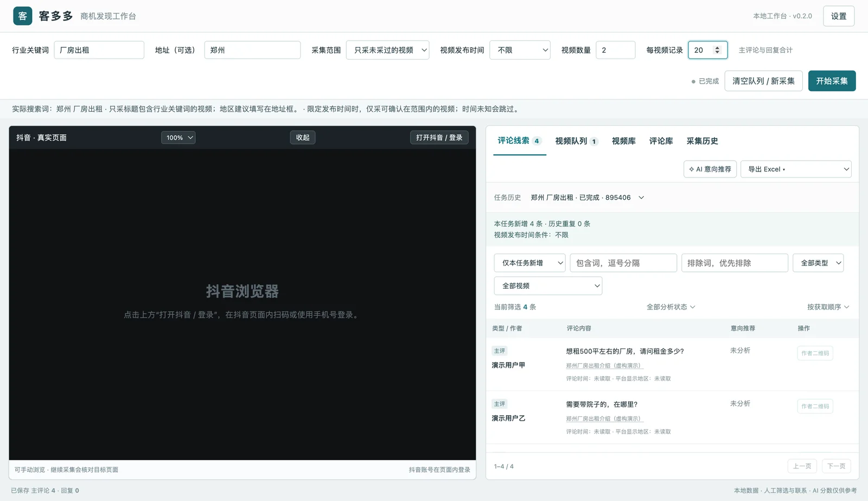Open video link in 演示用户乙 row
This screenshot has height=501, width=868.
click(604, 419)
